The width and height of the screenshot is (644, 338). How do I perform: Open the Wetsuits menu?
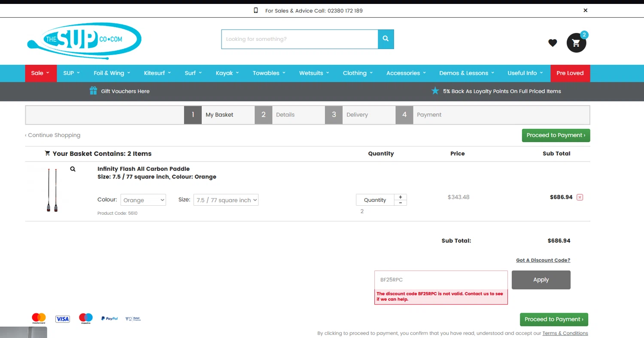(314, 73)
